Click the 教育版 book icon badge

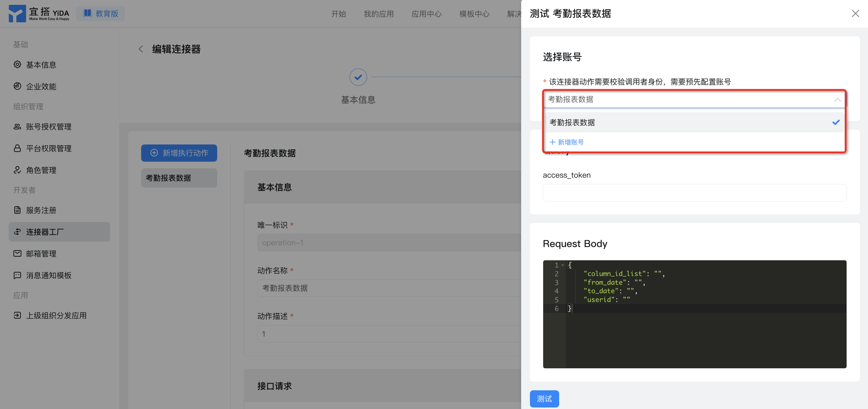(x=87, y=13)
